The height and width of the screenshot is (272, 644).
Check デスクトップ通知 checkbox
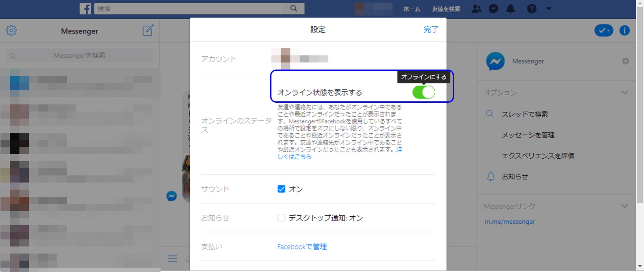click(x=281, y=218)
